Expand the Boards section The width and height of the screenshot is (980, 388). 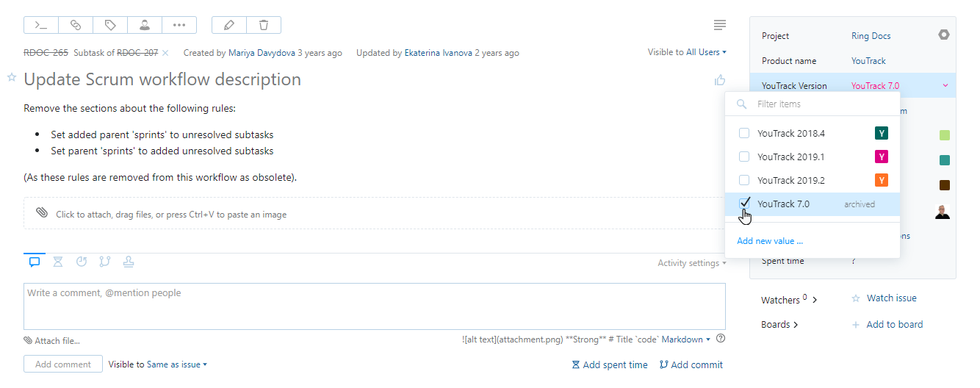coord(780,324)
